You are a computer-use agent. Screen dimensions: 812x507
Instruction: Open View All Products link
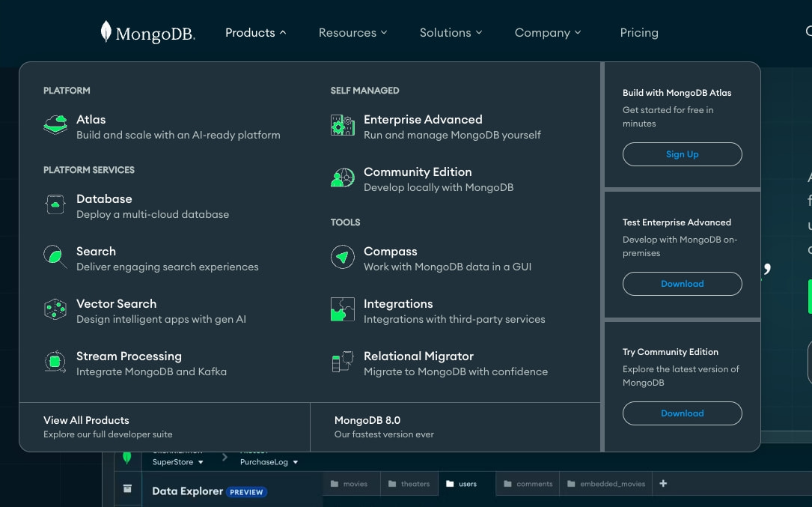(86, 420)
